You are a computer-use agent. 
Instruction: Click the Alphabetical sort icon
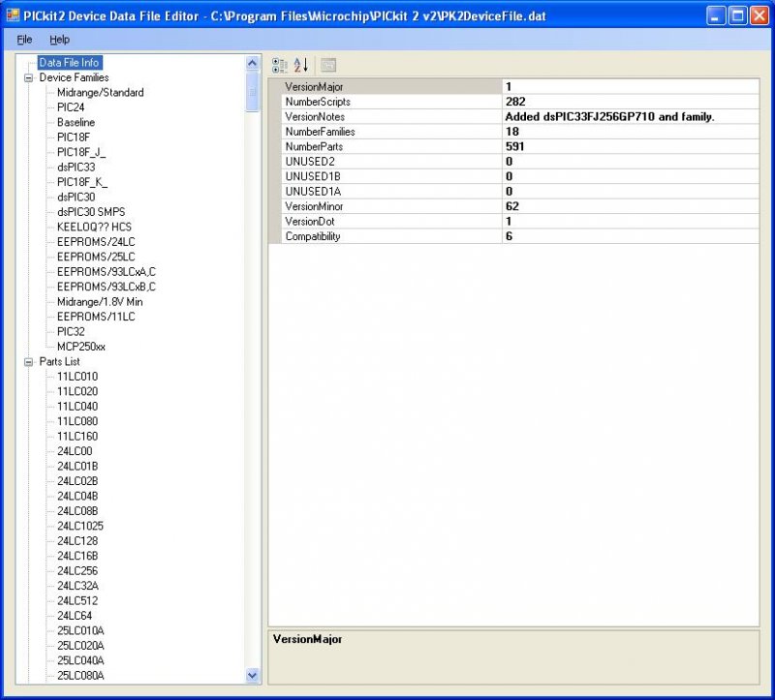tap(300, 65)
